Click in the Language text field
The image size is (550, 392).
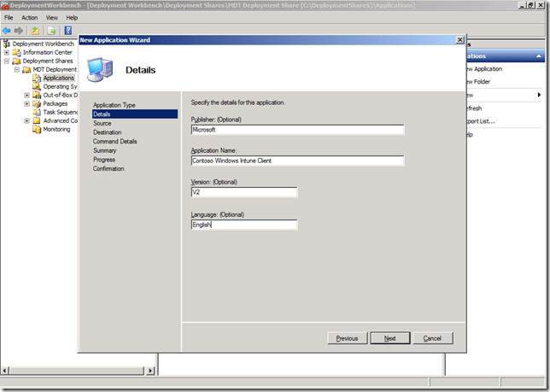(244, 225)
